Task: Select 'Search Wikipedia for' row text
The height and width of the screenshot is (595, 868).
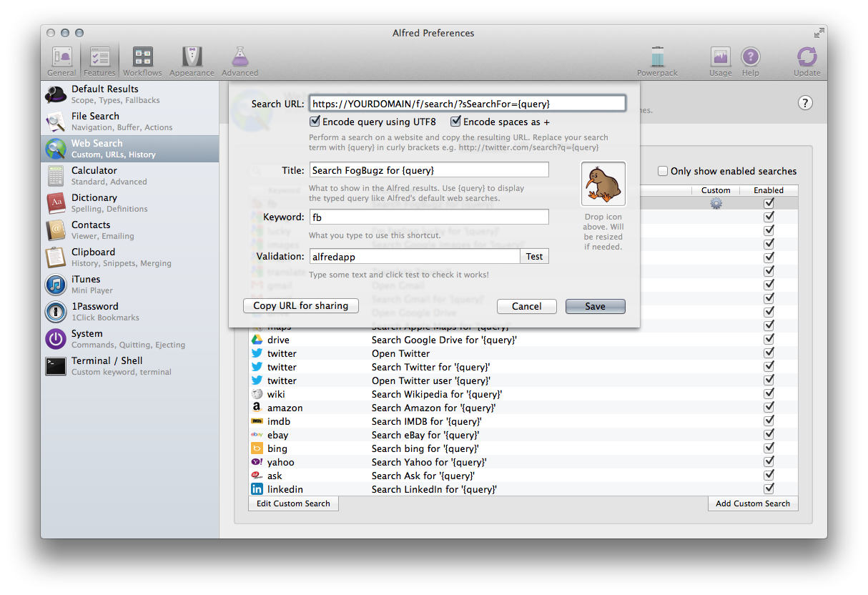Action: (x=437, y=394)
